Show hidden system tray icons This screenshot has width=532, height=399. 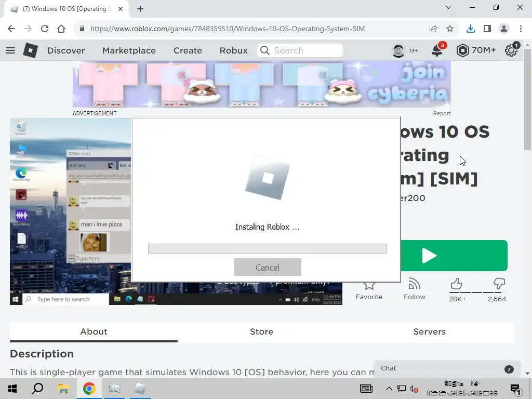pos(389,389)
